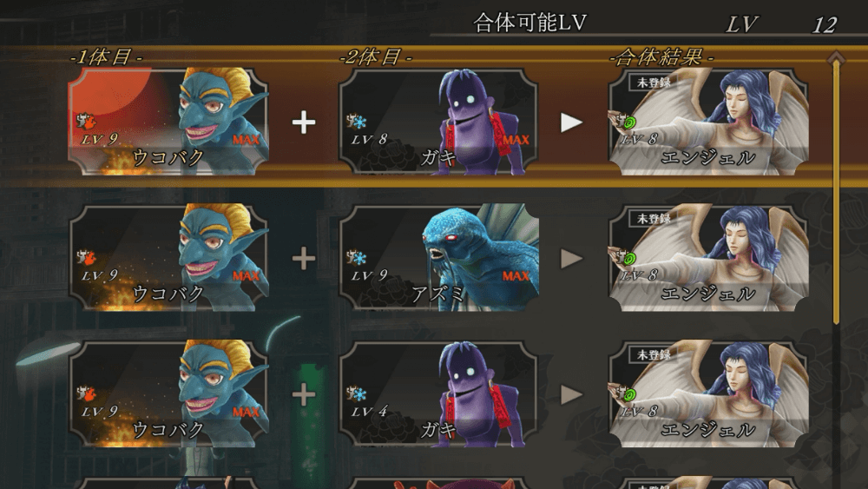This screenshot has width=868, height=489.
Task: Click the ice element icon on the LV 8 ガキ card
Action: 357,122
